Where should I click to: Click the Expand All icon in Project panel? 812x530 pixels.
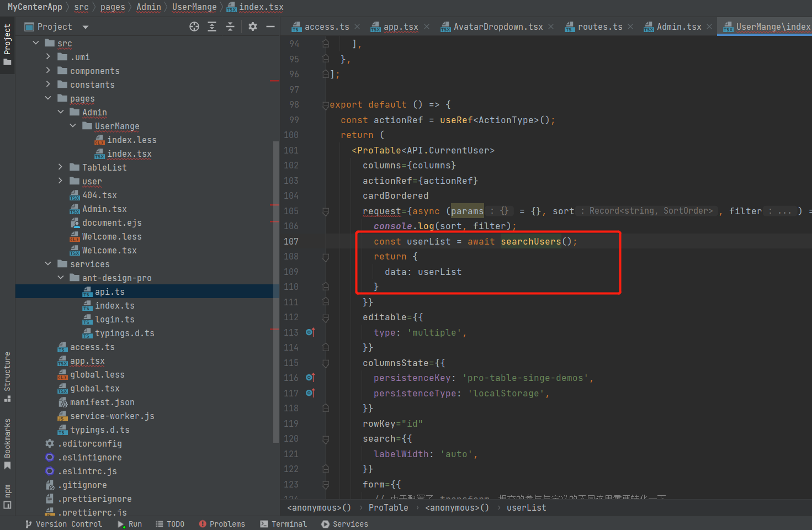212,26
